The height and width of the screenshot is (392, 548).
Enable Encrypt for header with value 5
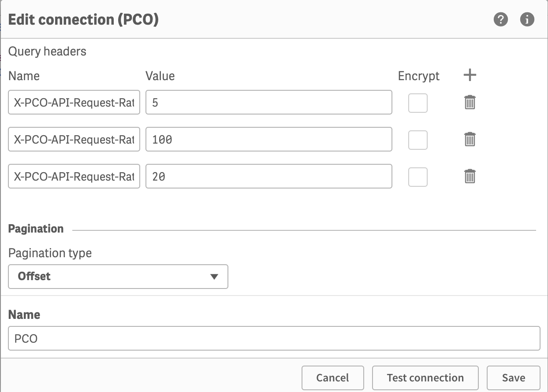(418, 103)
